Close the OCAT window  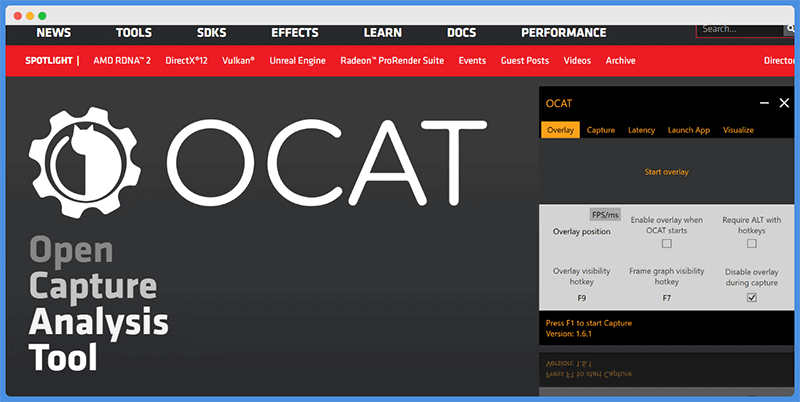784,103
